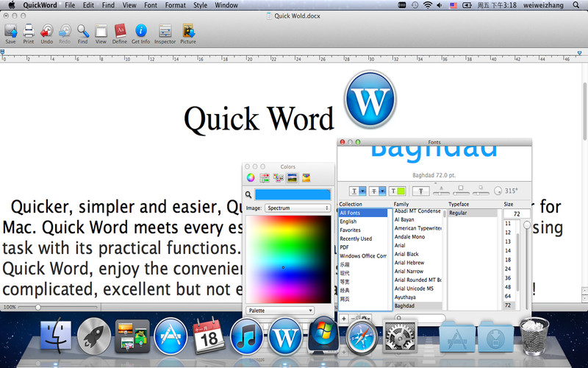Choose Baghdad font family
Screen dimensions: 588x368
coord(417,306)
